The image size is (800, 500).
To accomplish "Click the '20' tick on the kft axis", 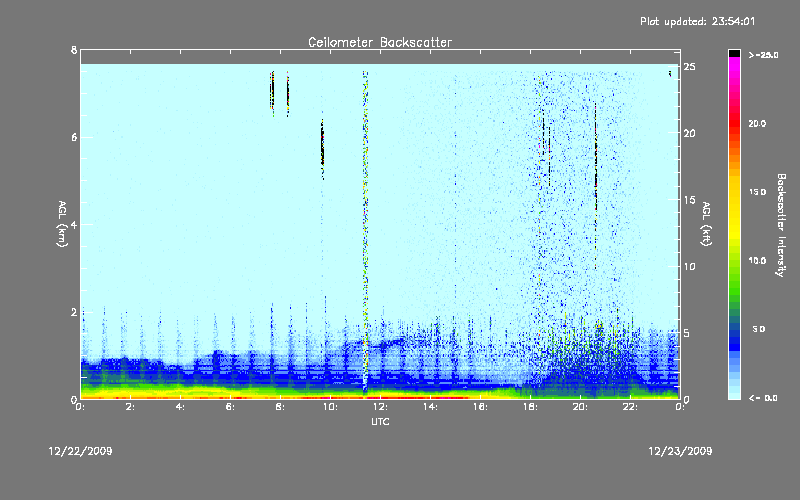I will pyautogui.click(x=690, y=133).
